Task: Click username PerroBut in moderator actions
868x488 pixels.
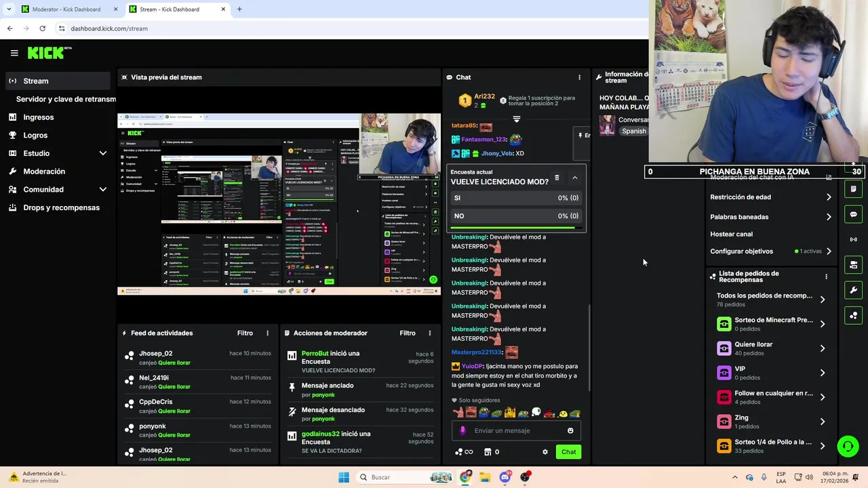Action: (315, 354)
